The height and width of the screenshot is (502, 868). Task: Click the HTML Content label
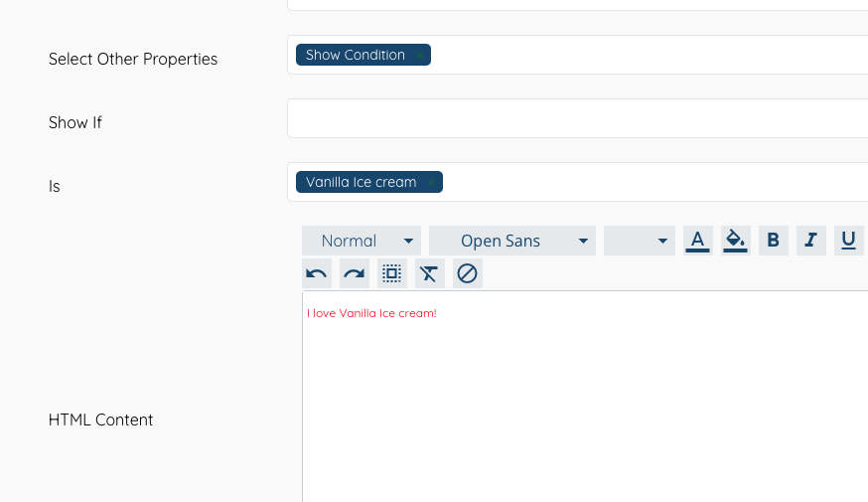[100, 419]
